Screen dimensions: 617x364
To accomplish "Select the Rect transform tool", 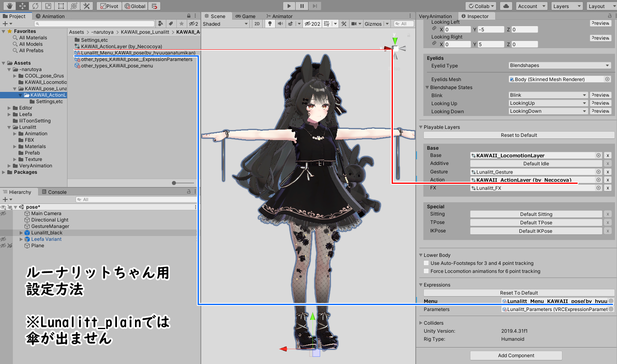I will [x=61, y=6].
